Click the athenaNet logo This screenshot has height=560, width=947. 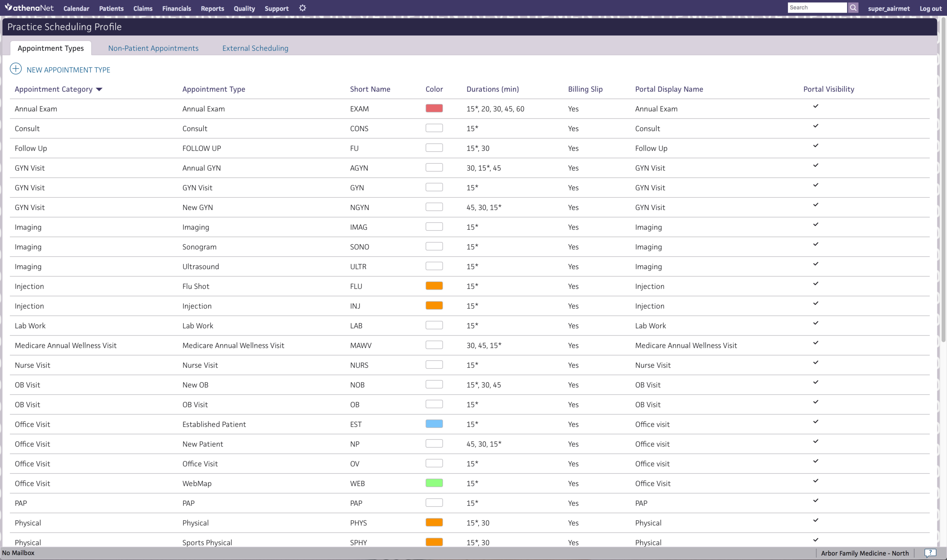pos(29,8)
